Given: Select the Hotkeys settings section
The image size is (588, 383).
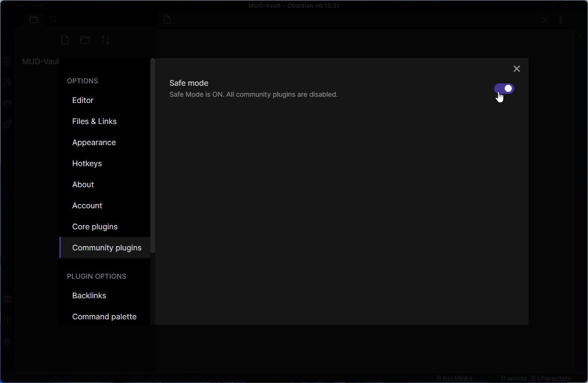Looking at the screenshot, I should click(x=87, y=163).
